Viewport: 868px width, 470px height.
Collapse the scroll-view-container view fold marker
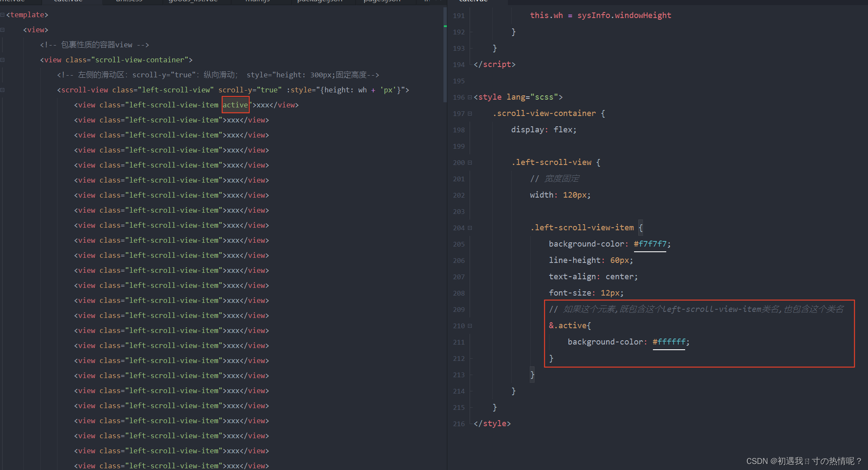[x=3, y=60]
